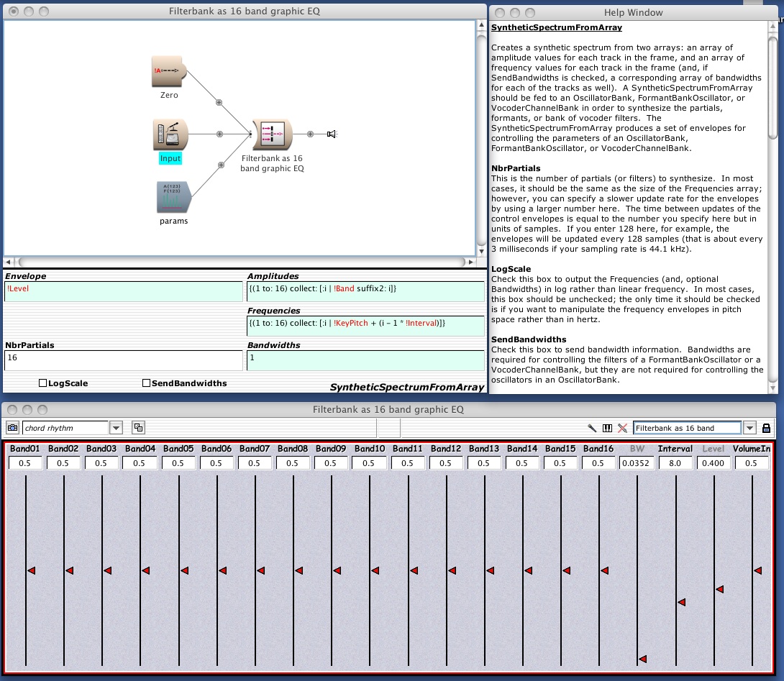
Task: Select the Zero sound module icon
Action: (x=169, y=71)
